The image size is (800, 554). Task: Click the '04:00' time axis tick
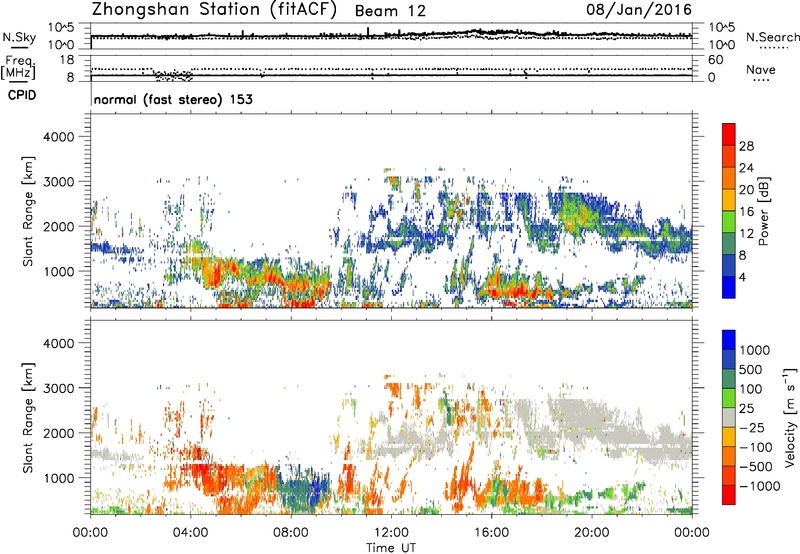coord(190,533)
